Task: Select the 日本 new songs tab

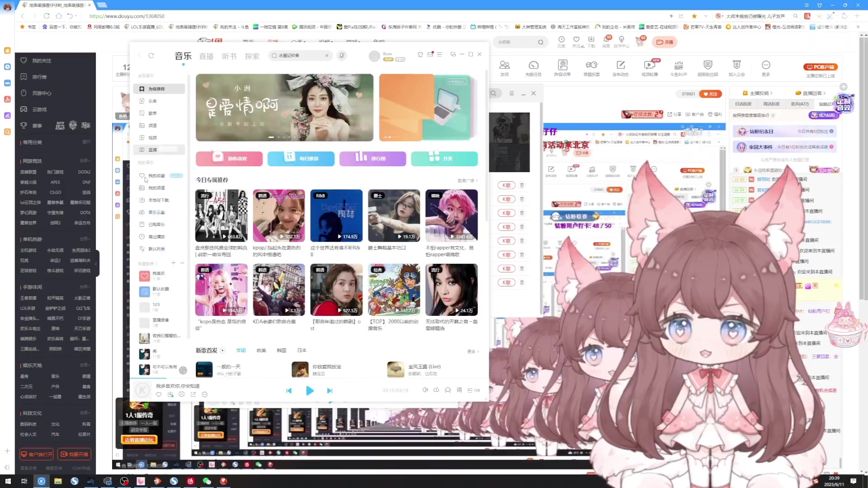Action: click(302, 351)
